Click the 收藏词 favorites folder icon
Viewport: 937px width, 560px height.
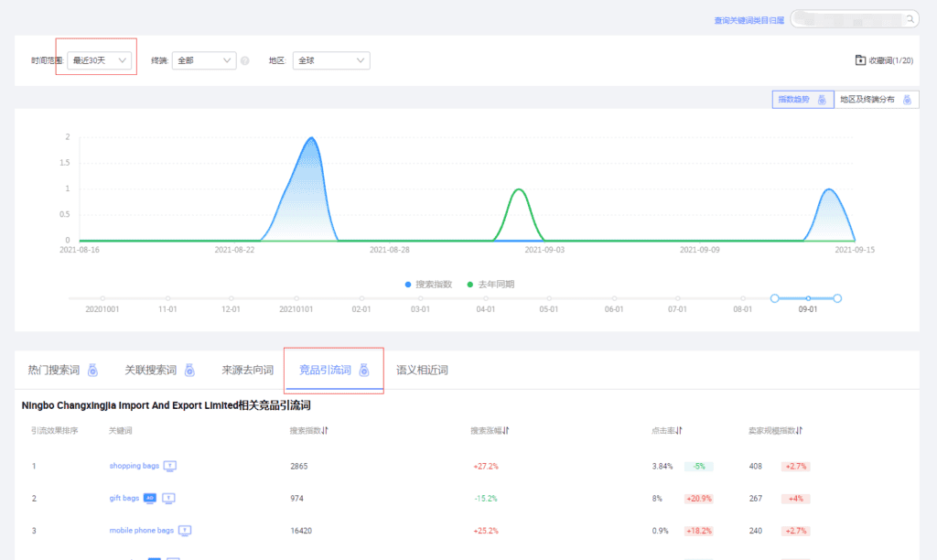click(860, 60)
